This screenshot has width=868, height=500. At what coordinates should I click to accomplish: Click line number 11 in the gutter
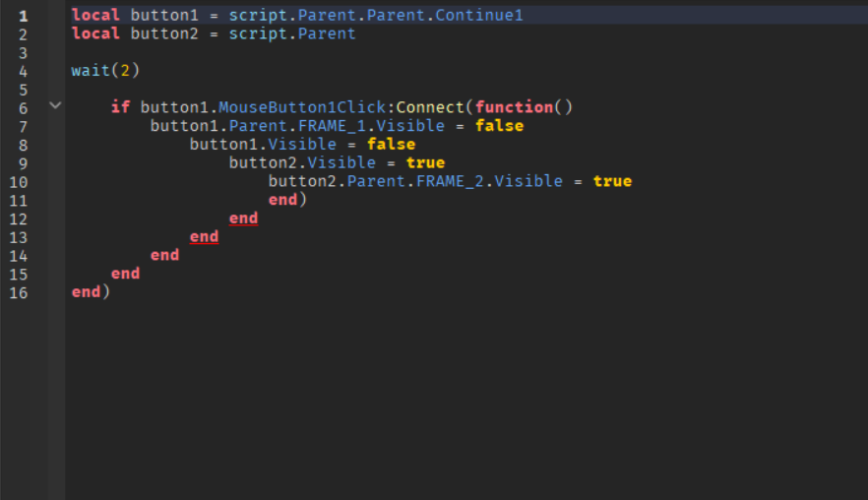(x=19, y=201)
